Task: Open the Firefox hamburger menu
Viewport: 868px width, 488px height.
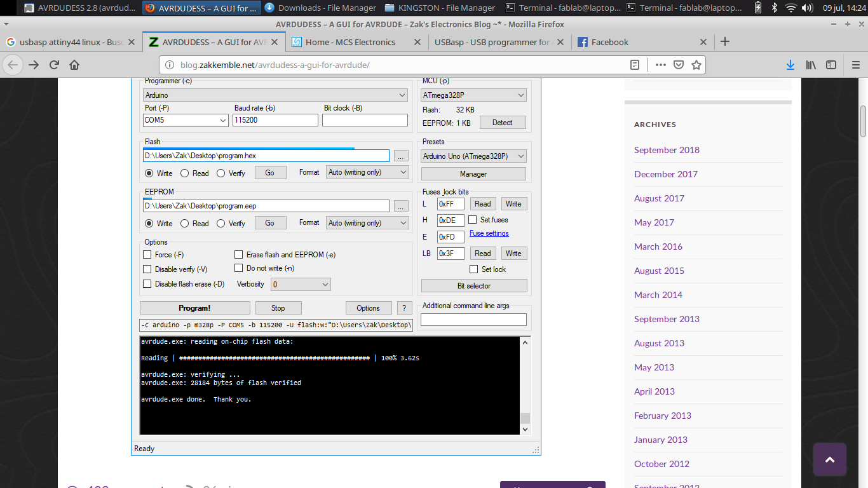Action: (855, 65)
